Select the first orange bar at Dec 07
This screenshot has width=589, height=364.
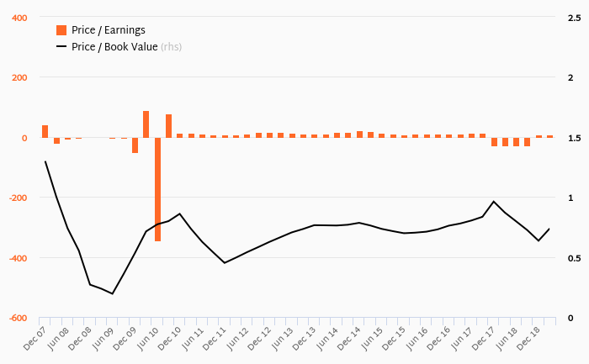45,131
